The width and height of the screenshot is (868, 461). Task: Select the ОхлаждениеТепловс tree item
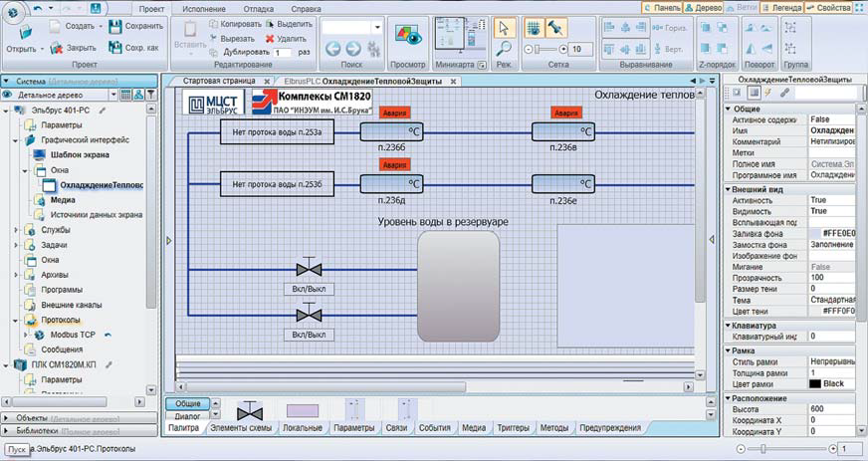tap(102, 185)
